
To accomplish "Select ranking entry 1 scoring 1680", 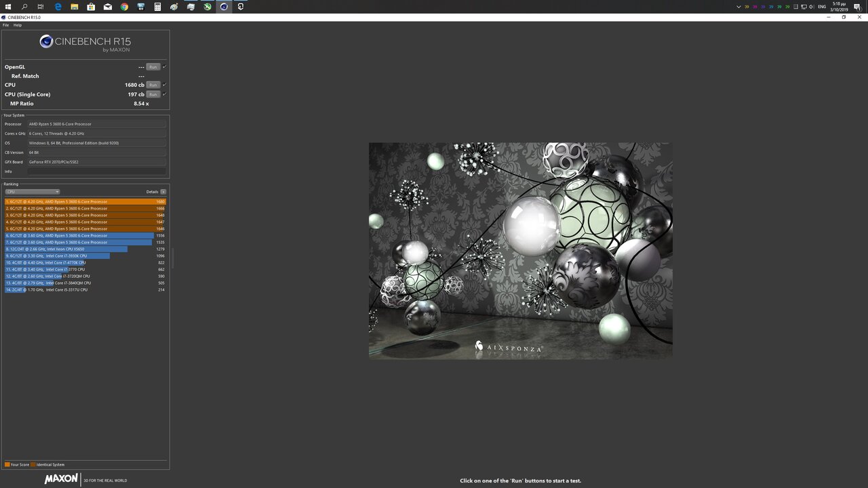I will click(x=85, y=201).
